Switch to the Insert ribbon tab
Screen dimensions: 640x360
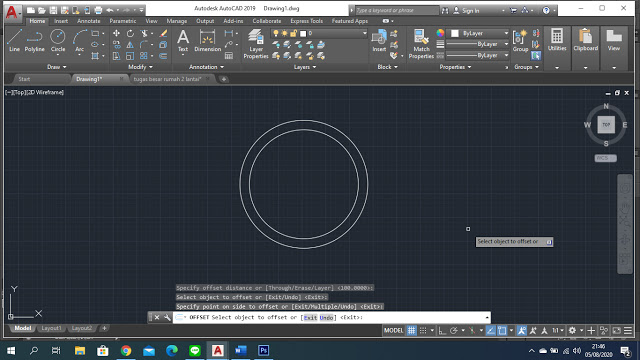[x=61, y=21]
